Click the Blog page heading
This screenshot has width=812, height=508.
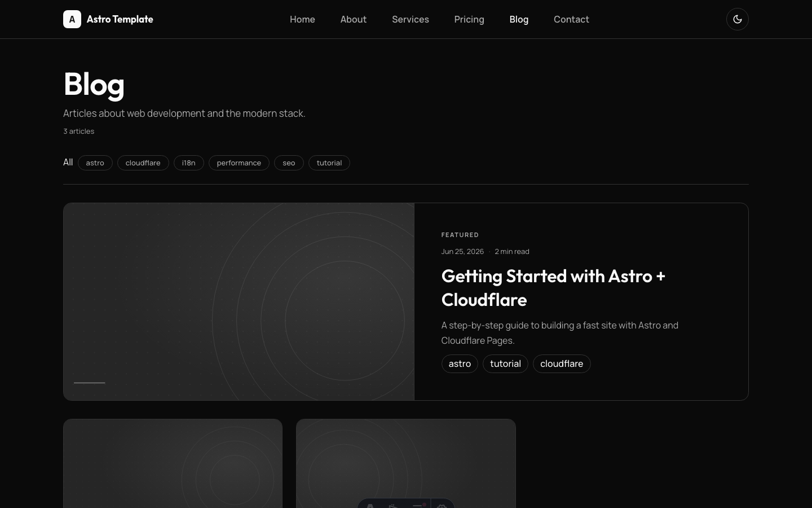[94, 84]
